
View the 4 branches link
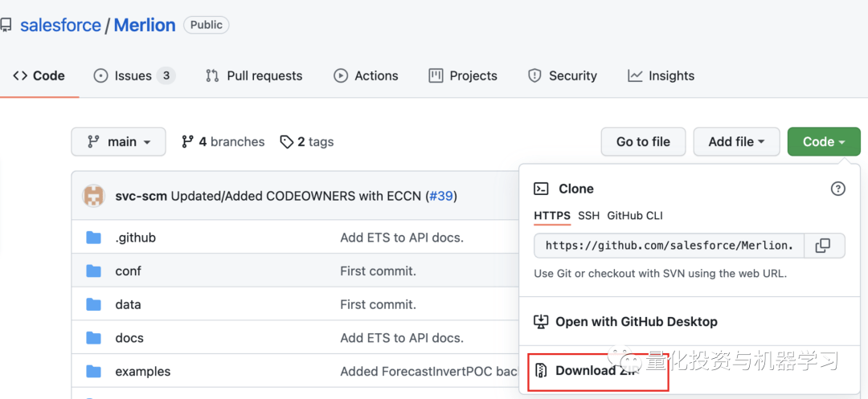pos(223,142)
